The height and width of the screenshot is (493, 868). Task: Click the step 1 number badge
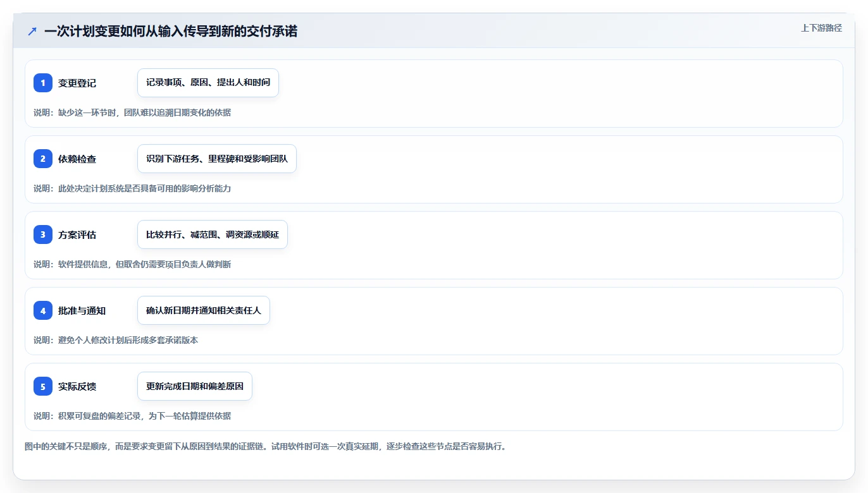43,83
